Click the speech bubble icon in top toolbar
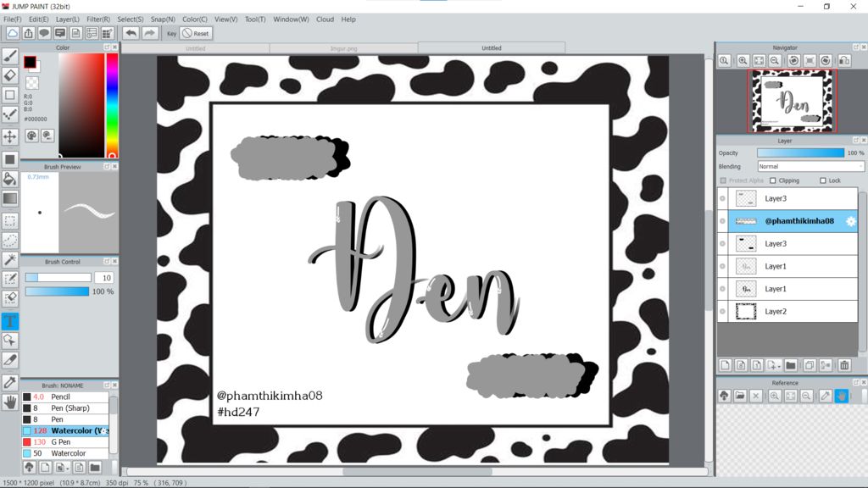868x488 pixels. [x=44, y=33]
